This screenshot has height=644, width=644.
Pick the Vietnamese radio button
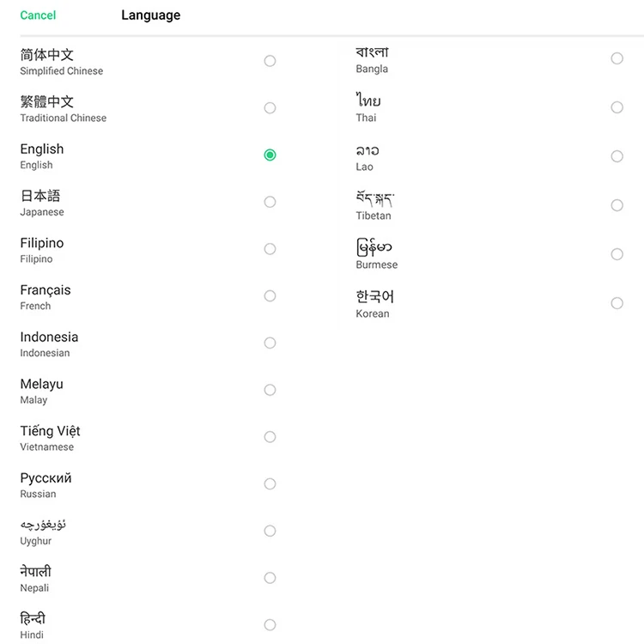[270, 437]
